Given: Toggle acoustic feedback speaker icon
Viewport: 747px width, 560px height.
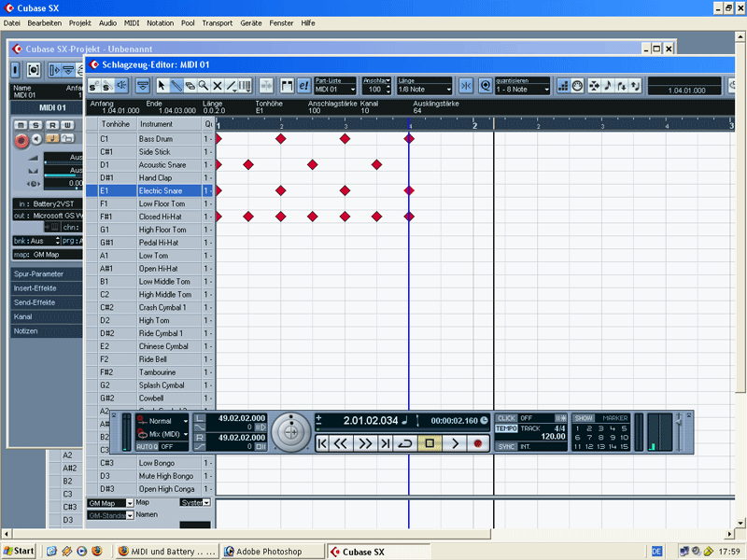Looking at the screenshot, I should [122, 86].
